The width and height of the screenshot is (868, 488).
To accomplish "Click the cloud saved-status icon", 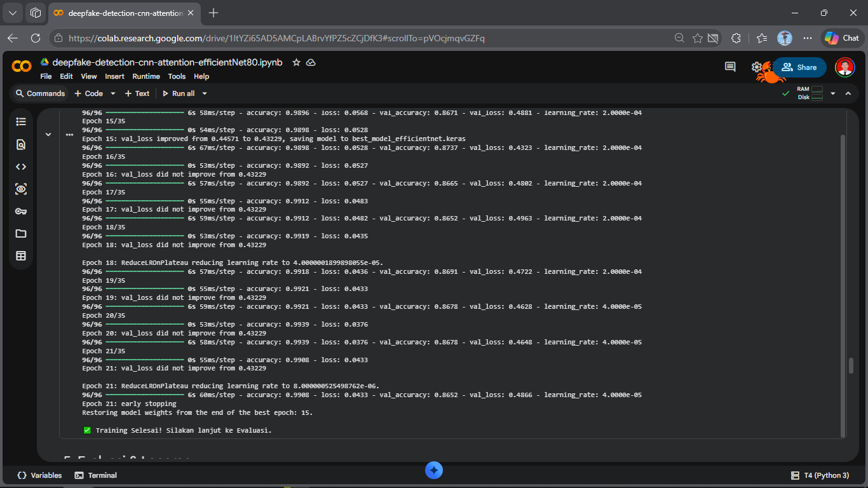I will (x=311, y=62).
